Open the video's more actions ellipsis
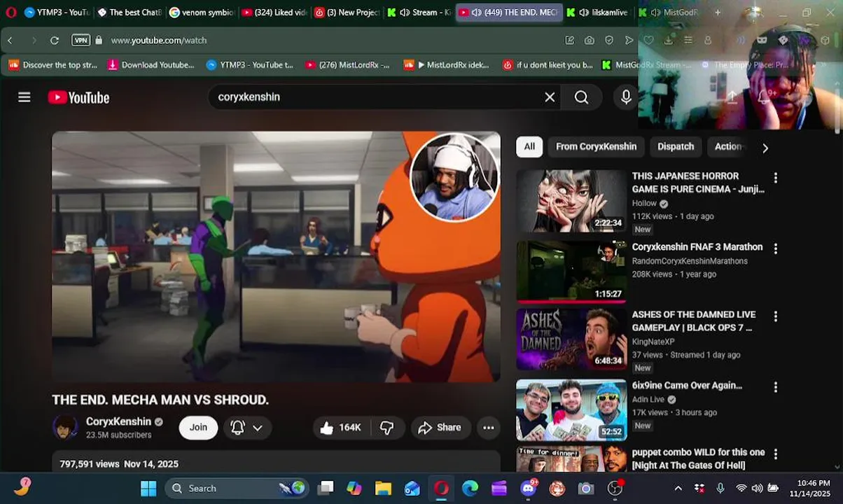Viewport: 843px width, 504px height. 489,428
